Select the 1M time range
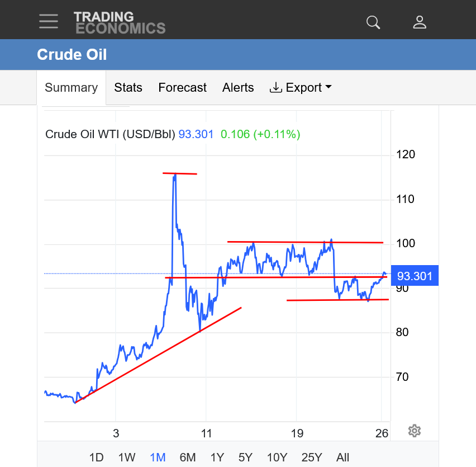The image size is (476, 467). click(158, 457)
